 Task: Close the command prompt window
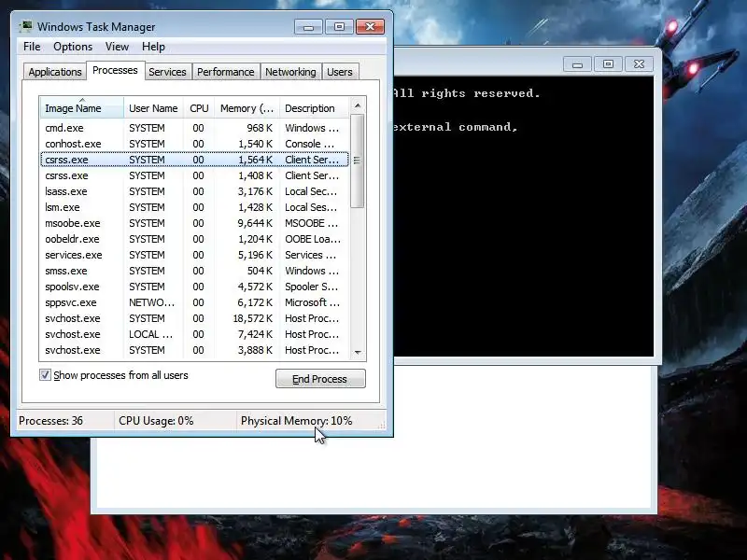[639, 64]
